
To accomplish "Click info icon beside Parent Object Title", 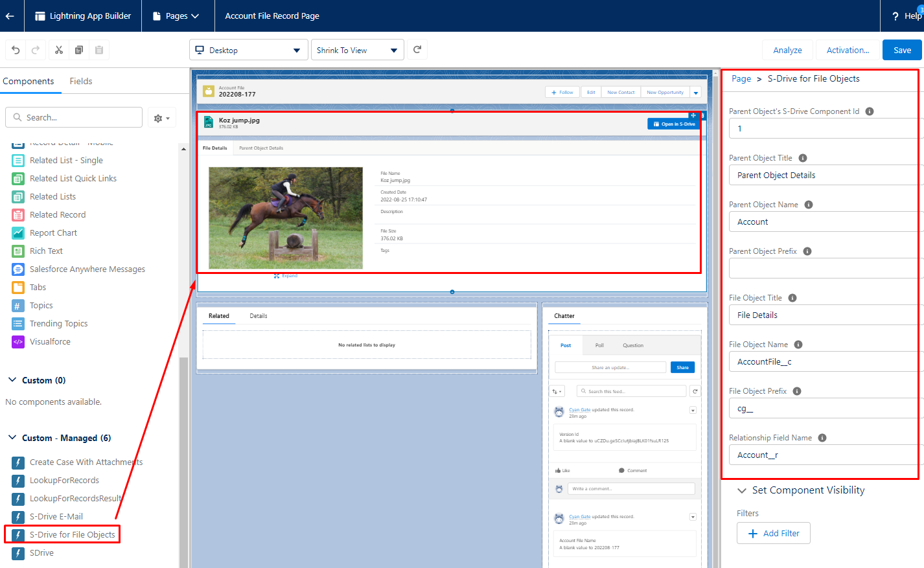I will pyautogui.click(x=803, y=158).
